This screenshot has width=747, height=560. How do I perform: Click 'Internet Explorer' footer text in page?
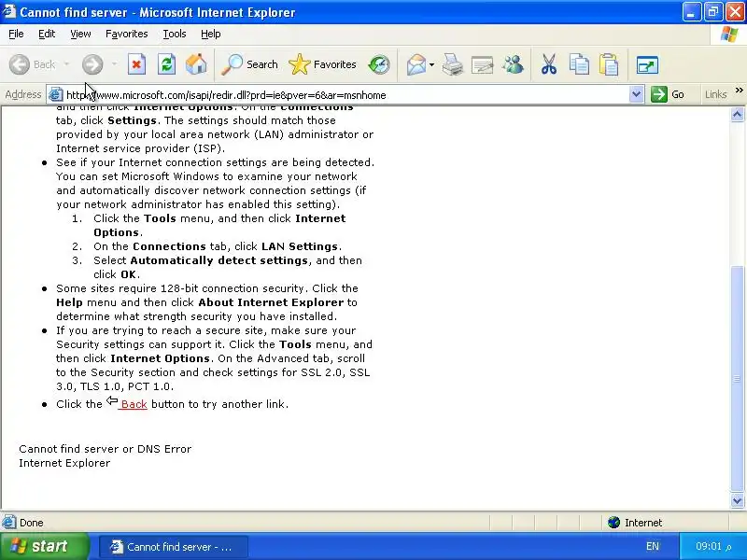(x=64, y=463)
